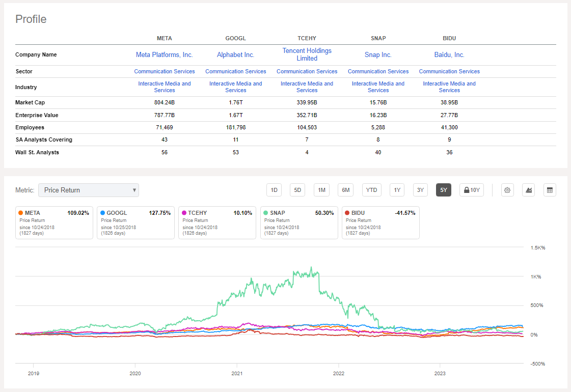Toggle the GOOGL legend card
The height and width of the screenshot is (392, 571).
pyautogui.click(x=135, y=223)
